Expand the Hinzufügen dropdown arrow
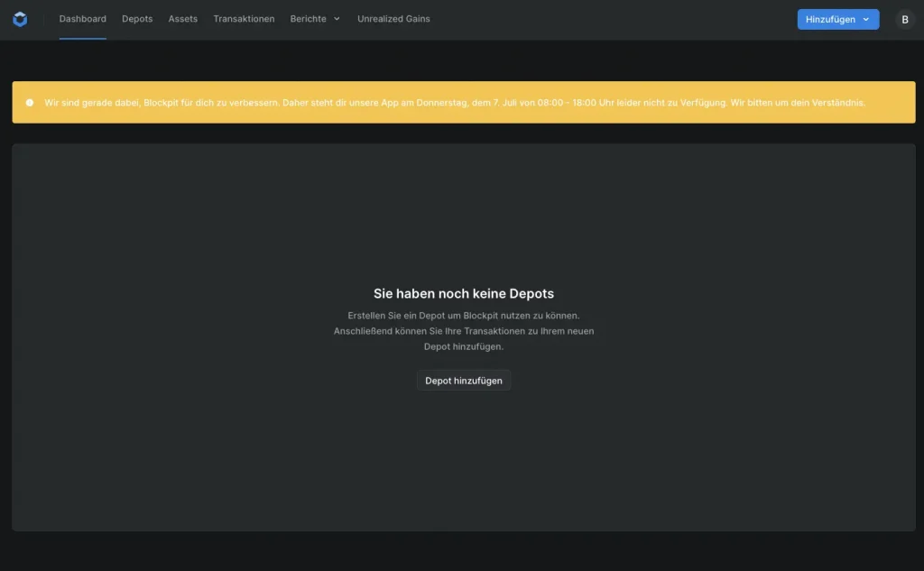This screenshot has width=924, height=571. (x=866, y=19)
